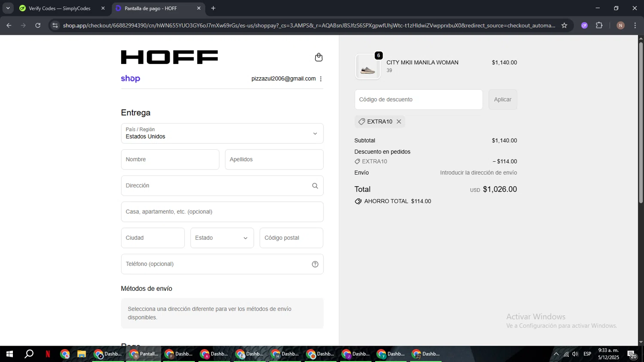Click the phone help question mark icon
This screenshot has width=644, height=362.
[315, 264]
